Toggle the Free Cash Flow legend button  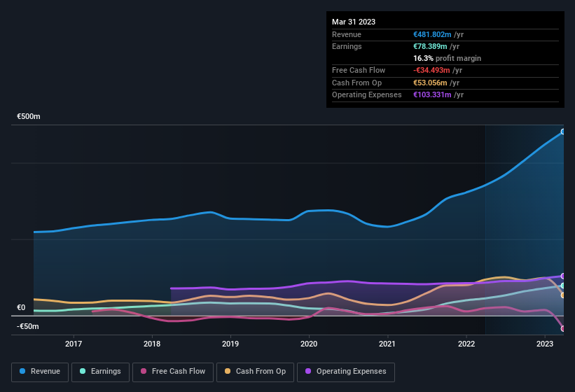(173, 372)
